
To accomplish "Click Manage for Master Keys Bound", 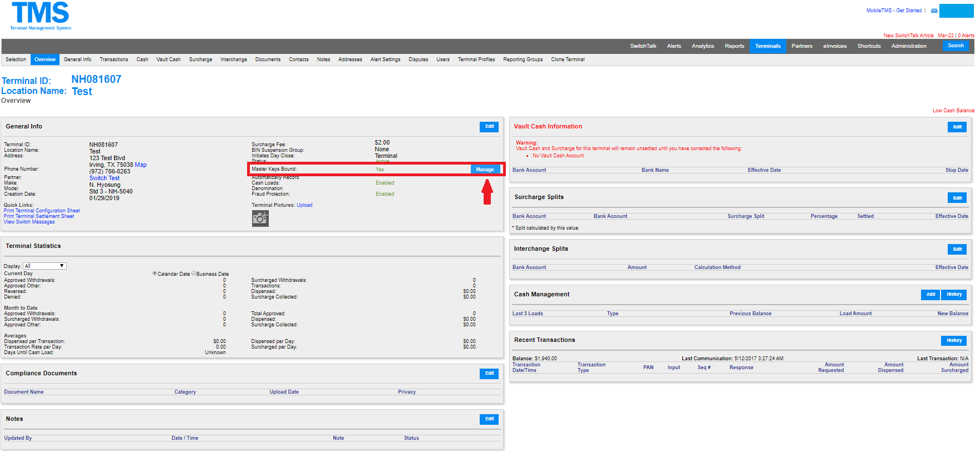I will pyautogui.click(x=485, y=170).
